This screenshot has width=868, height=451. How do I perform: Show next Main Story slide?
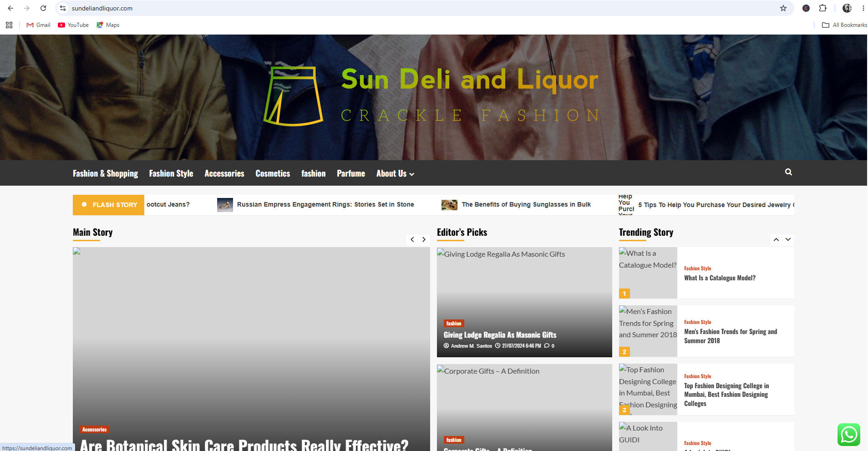pos(424,239)
